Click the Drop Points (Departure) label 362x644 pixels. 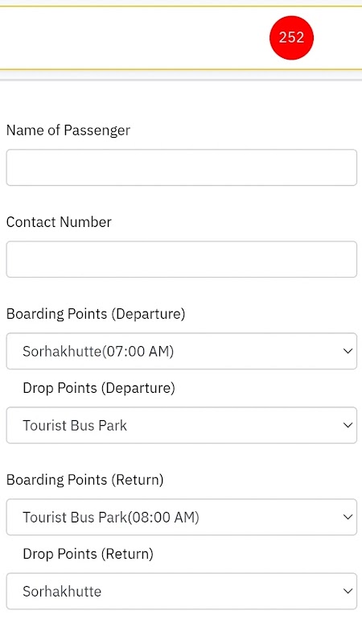click(x=99, y=388)
